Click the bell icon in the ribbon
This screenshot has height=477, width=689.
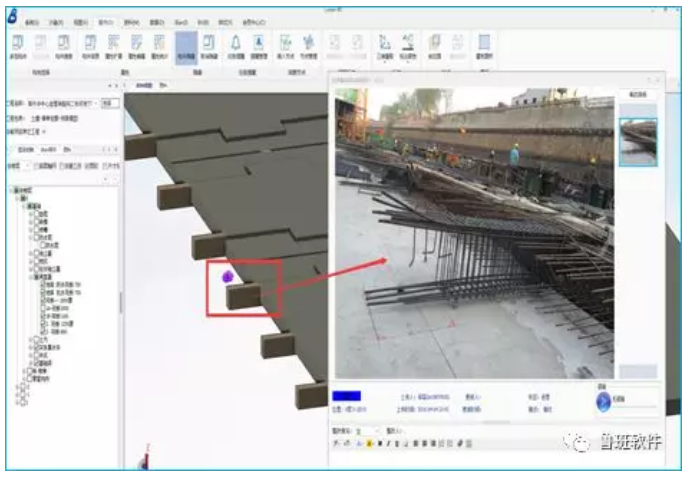pos(236,43)
